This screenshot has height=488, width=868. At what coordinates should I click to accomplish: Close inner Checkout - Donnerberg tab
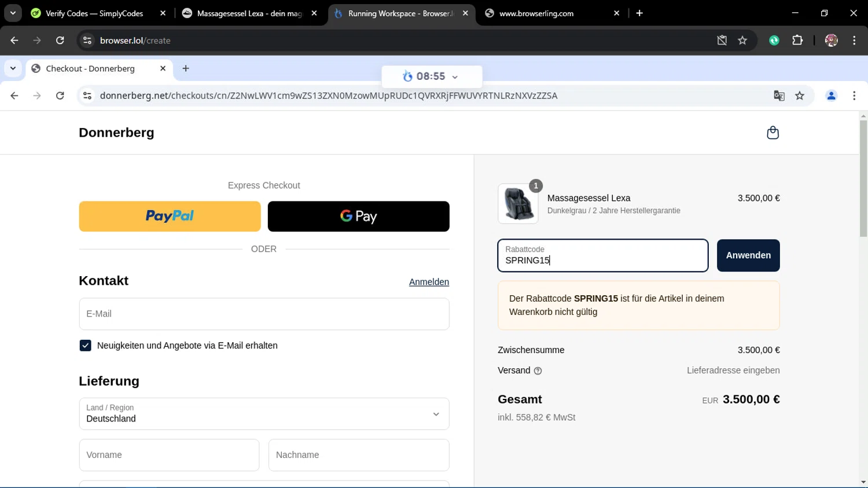tap(163, 68)
